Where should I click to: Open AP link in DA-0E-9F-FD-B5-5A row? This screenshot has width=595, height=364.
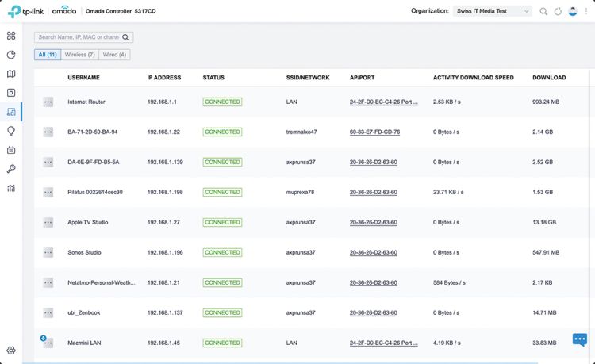(374, 162)
